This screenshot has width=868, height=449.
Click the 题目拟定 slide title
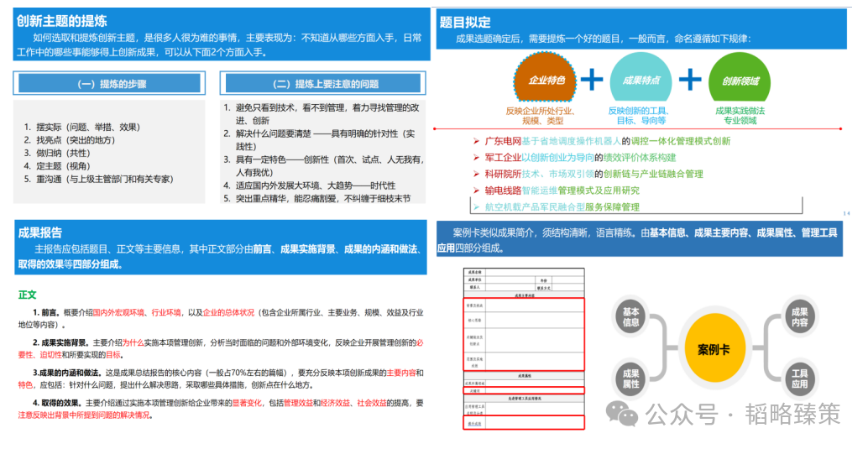pyautogui.click(x=465, y=22)
